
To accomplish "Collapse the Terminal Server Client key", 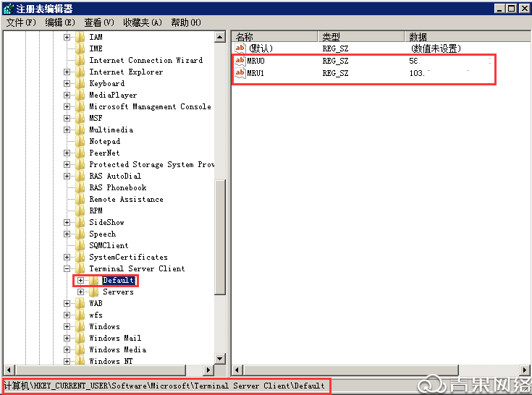I will [67, 268].
